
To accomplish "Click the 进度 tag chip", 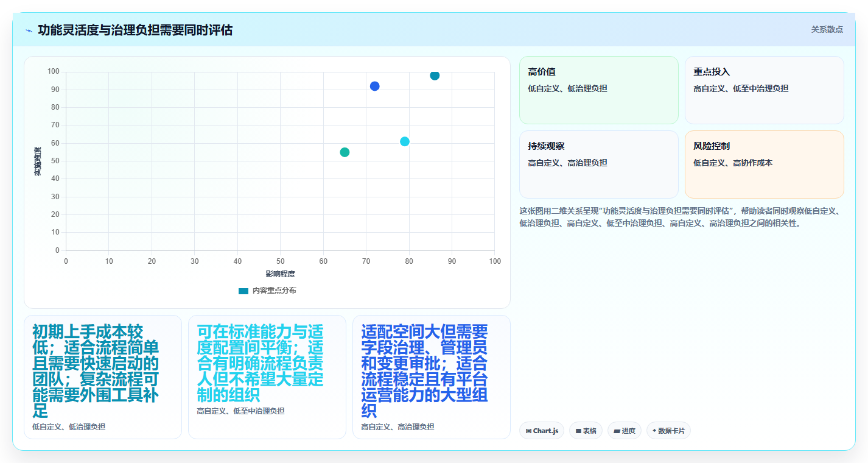I will coord(625,431).
